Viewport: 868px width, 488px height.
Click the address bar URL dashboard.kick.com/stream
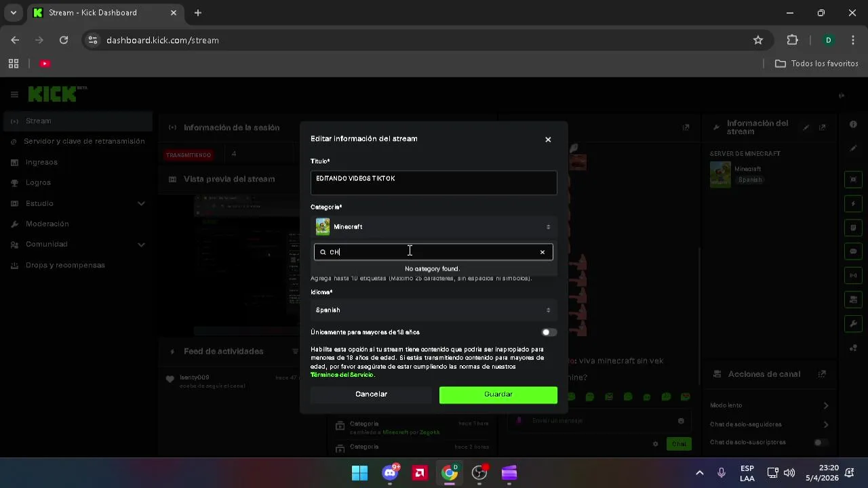pyautogui.click(x=163, y=40)
